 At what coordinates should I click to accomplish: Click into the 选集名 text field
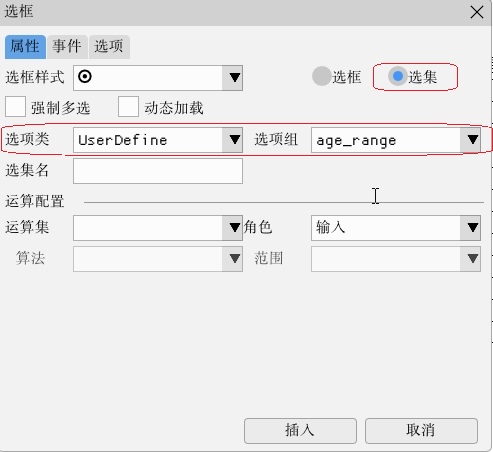tap(158, 171)
